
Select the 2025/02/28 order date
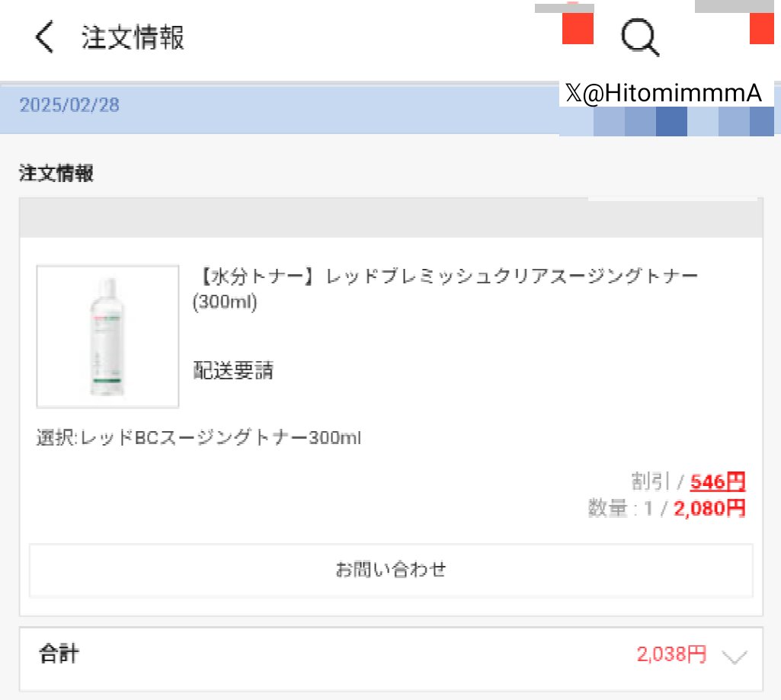[69, 105]
